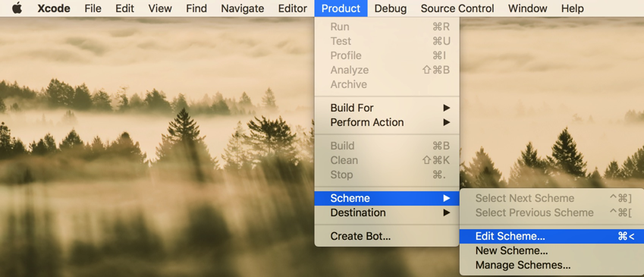
Task: Expand the Build For submenu
Action: coord(387,108)
